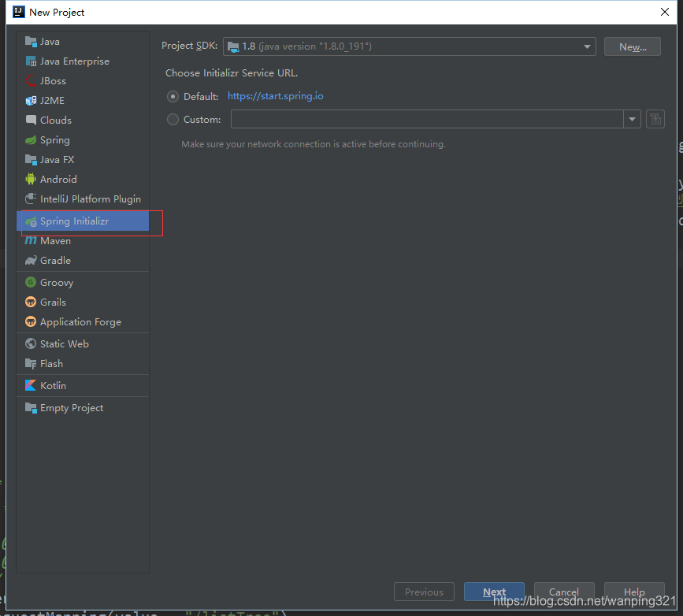The image size is (683, 616).
Task: Open the https://start.spring.io link
Action: tap(275, 96)
